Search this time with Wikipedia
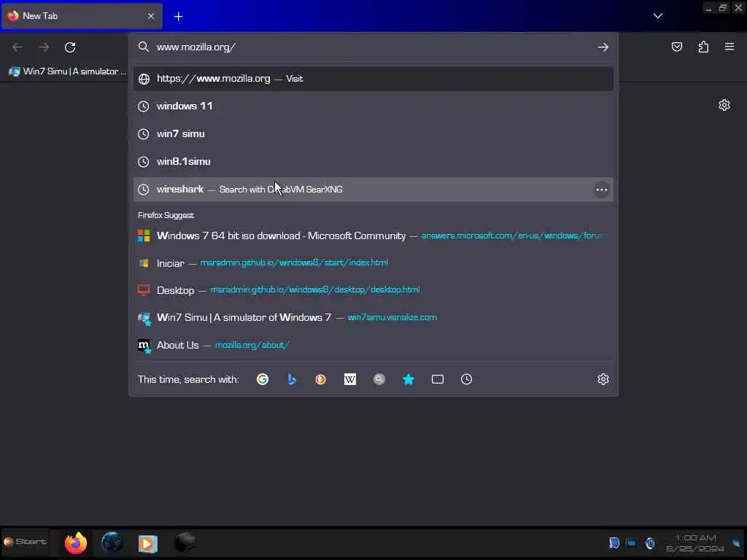The width and height of the screenshot is (747, 560). pyautogui.click(x=350, y=379)
